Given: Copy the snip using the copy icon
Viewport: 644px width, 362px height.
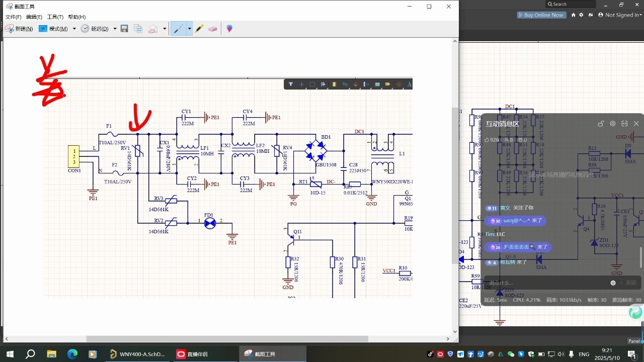Looking at the screenshot, I should click(x=138, y=29).
